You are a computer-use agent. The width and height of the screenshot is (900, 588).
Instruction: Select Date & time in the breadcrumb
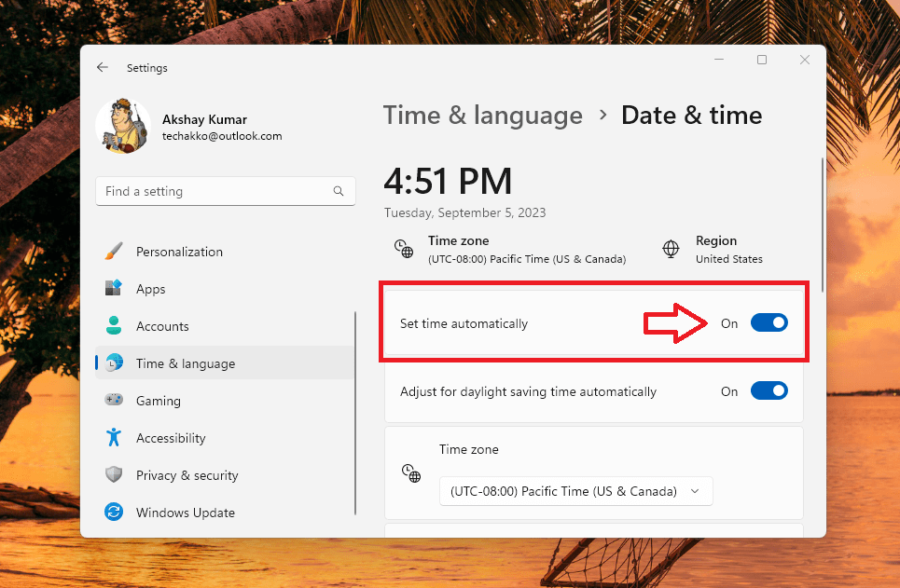(691, 115)
